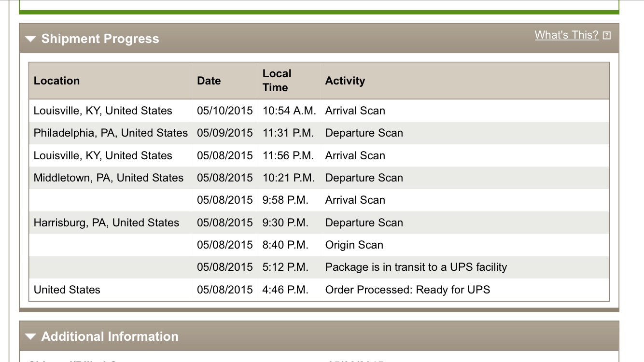This screenshot has width=644, height=362.
Task: Click the Louisville 05/10/2015 location cell
Action: [x=103, y=111]
